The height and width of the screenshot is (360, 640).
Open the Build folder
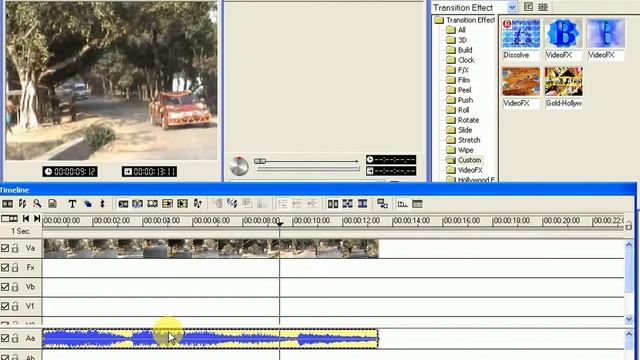coord(459,50)
